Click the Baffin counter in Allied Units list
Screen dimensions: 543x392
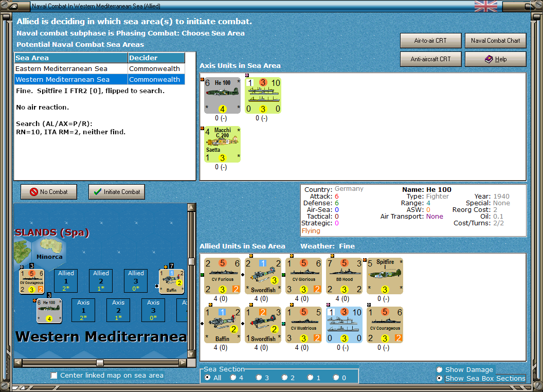point(222,325)
